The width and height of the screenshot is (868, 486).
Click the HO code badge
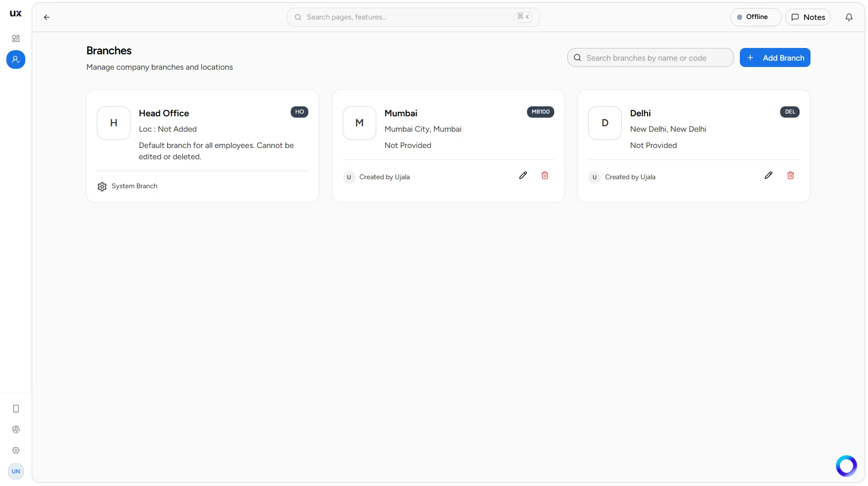click(x=299, y=112)
